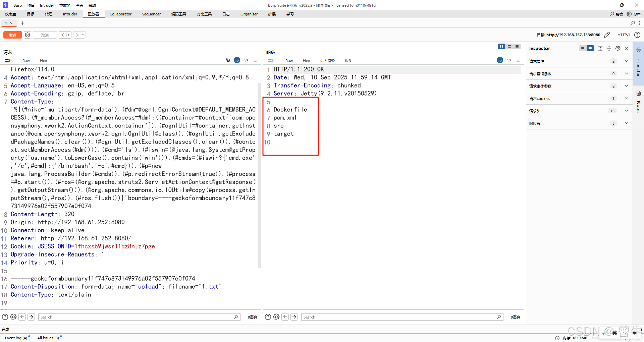Open the Sequencer tool tab
Image resolution: width=644 pixels, height=342 pixels.
(151, 14)
